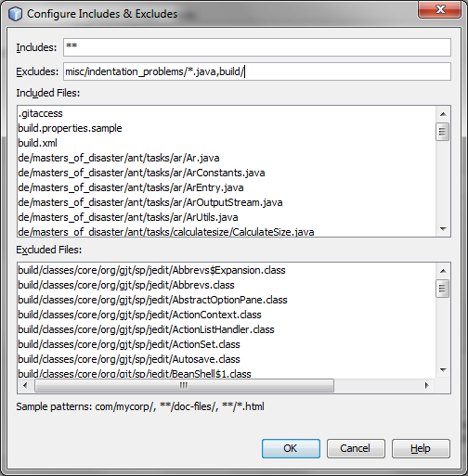
Task: Click the Included Files scroll down arrow
Action: [x=443, y=229]
